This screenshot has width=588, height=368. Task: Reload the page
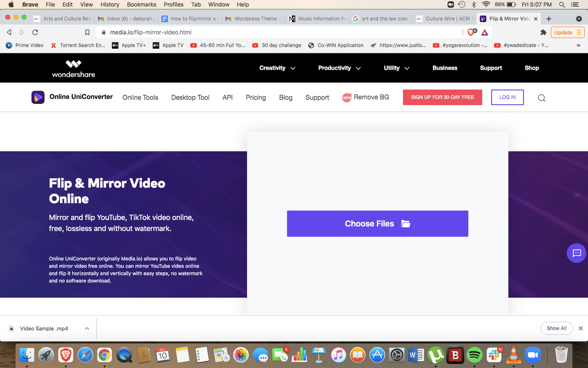tap(35, 32)
